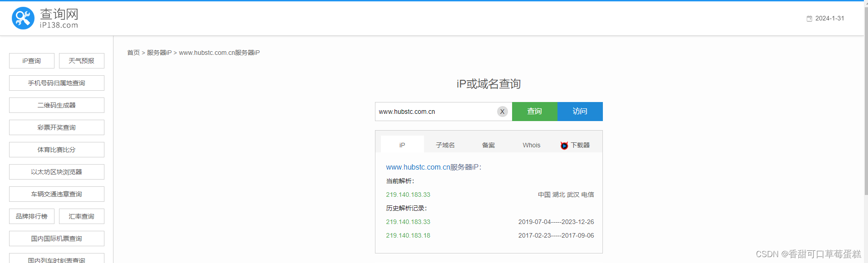Switch to the 子域名 tab

tap(445, 145)
